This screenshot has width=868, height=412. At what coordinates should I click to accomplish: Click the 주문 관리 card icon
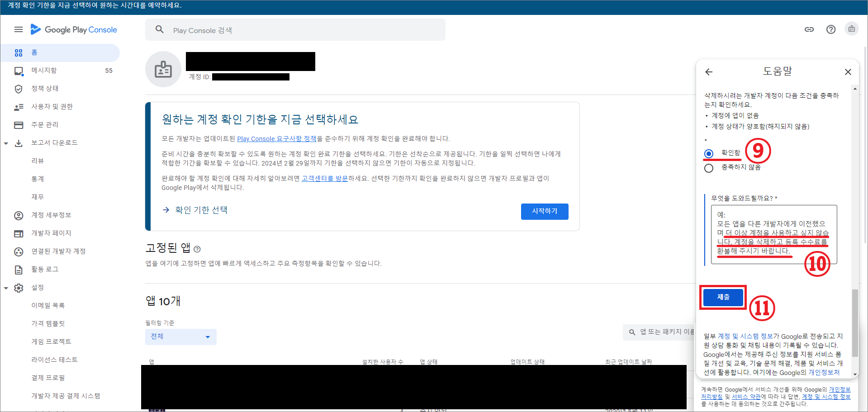19,125
